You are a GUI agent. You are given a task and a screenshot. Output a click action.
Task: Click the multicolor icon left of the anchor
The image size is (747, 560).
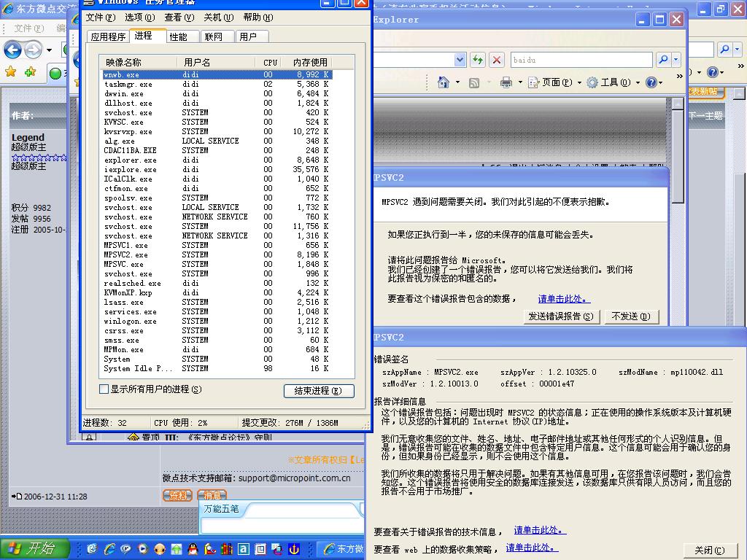point(276,549)
